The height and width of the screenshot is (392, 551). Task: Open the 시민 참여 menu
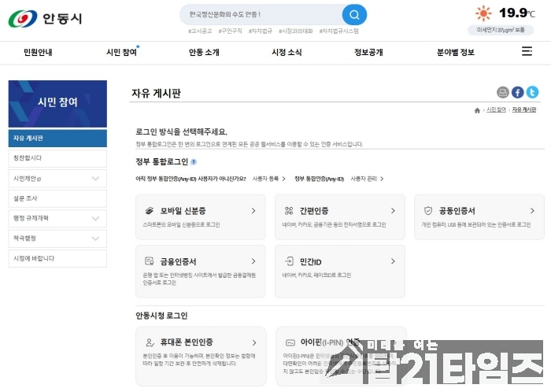click(121, 52)
